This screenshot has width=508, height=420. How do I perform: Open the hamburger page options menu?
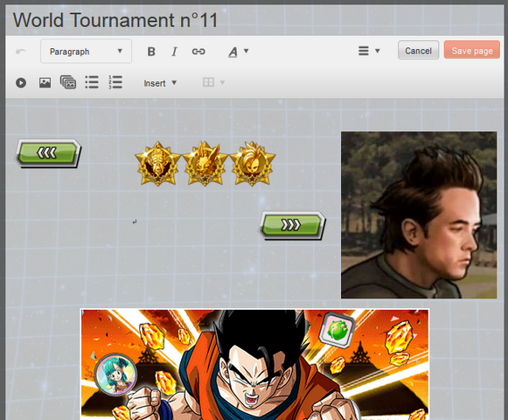[369, 51]
